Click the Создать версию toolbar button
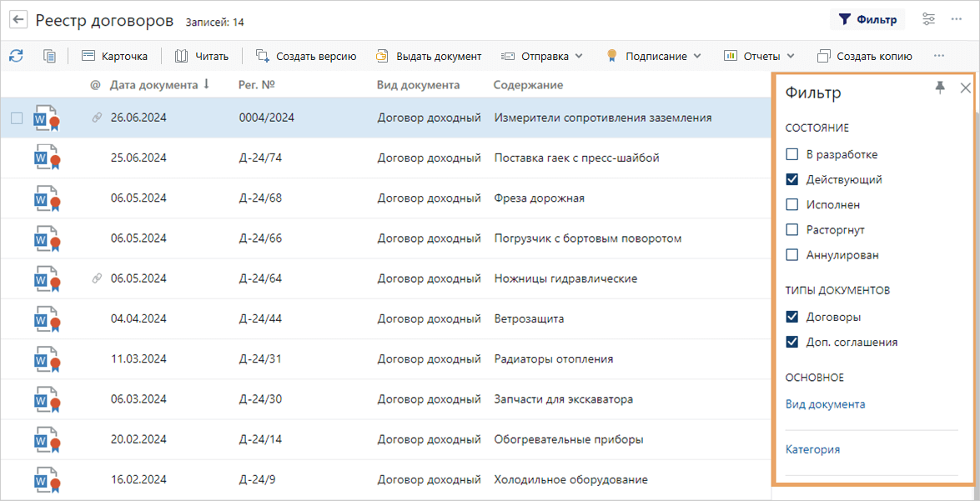Image resolution: width=980 pixels, height=501 pixels. point(306,56)
